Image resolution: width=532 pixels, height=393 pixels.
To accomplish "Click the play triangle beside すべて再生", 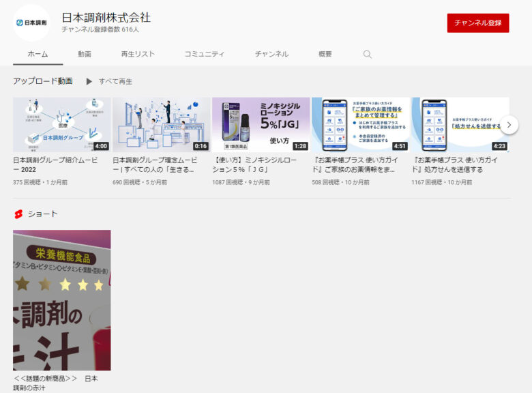I will pos(89,81).
